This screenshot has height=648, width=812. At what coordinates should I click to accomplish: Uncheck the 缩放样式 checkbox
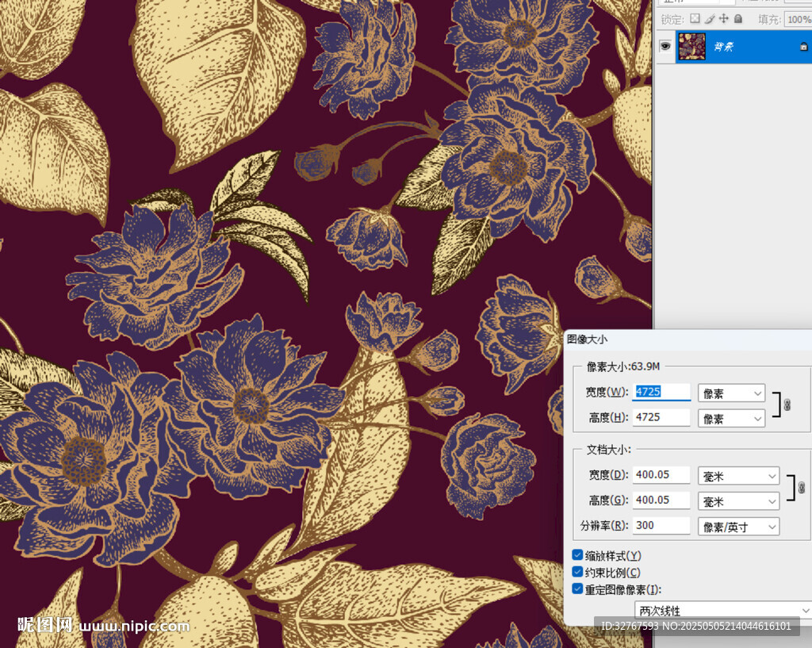click(x=577, y=555)
